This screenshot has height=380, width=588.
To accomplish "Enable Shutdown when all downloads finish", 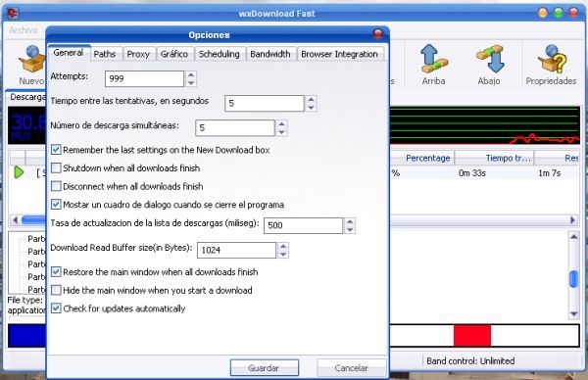I will [x=56, y=167].
